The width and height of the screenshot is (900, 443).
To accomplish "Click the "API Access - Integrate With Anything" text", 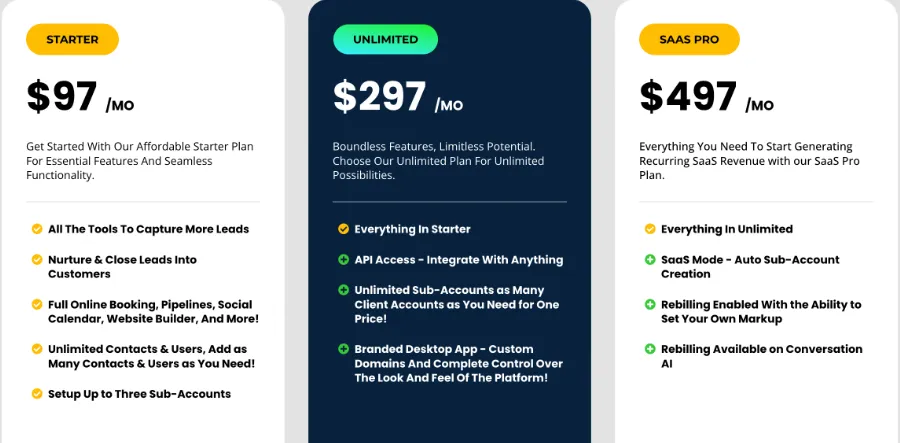I will coord(458,260).
